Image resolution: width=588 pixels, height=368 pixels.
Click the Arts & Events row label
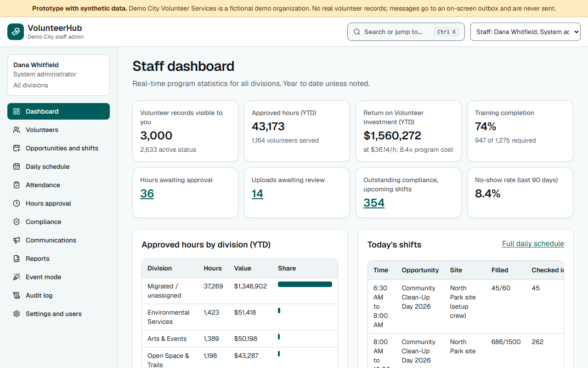pos(167,339)
